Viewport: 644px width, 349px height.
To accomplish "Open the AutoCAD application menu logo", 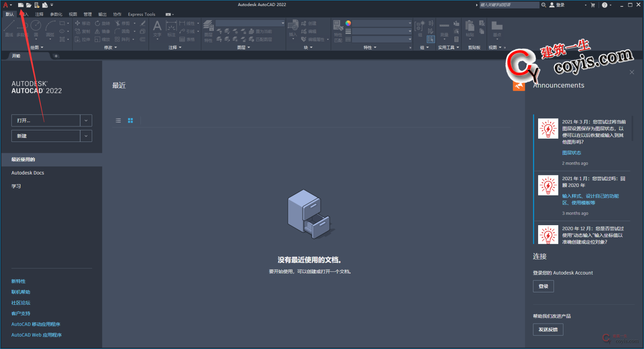I will (x=6, y=5).
